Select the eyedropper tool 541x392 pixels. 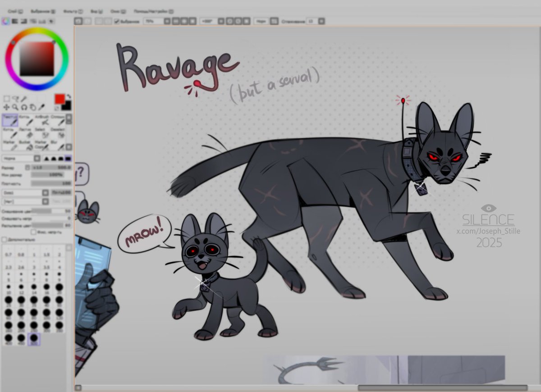tap(41, 107)
